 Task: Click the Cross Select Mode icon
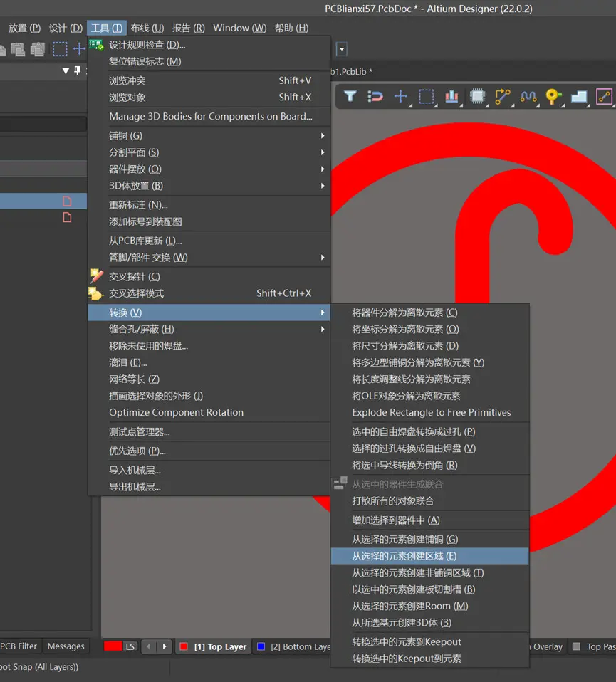tap(95, 293)
